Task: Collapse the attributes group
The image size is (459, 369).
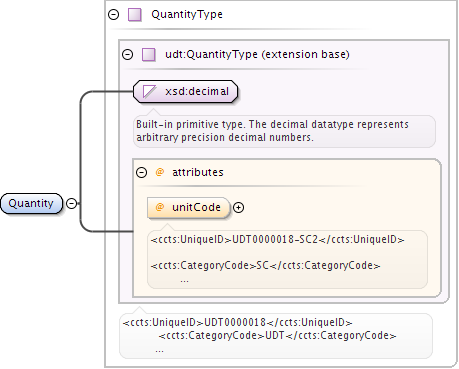Action: click(141, 172)
